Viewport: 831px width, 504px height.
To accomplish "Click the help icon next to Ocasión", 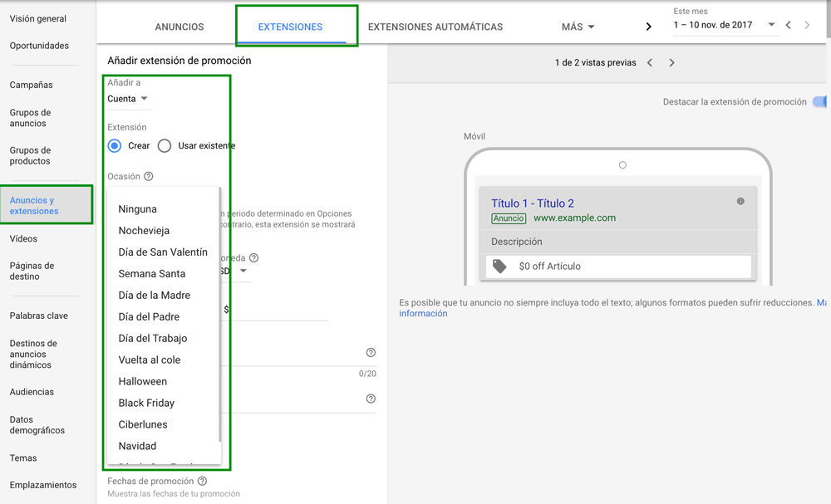I will (149, 176).
